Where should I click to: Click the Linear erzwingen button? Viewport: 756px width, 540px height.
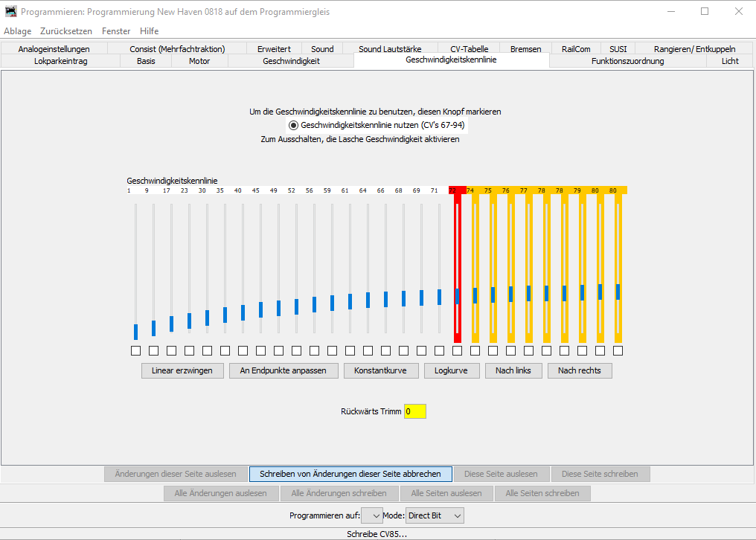pyautogui.click(x=182, y=370)
